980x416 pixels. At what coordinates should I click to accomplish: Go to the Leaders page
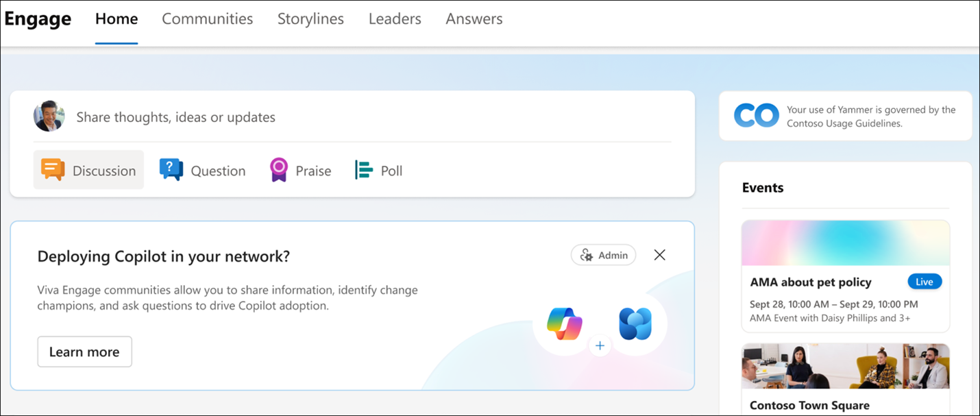395,19
